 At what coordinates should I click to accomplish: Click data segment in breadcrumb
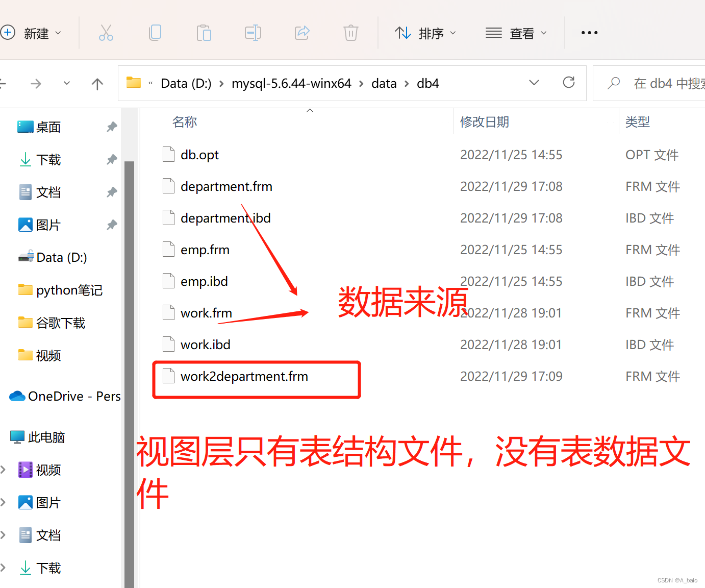pos(384,83)
